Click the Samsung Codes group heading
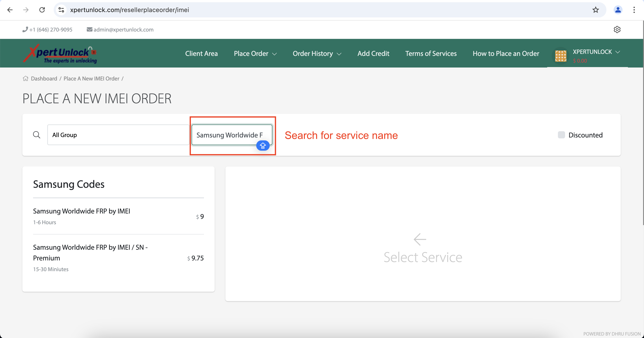Viewport: 644px width, 338px height. (69, 184)
